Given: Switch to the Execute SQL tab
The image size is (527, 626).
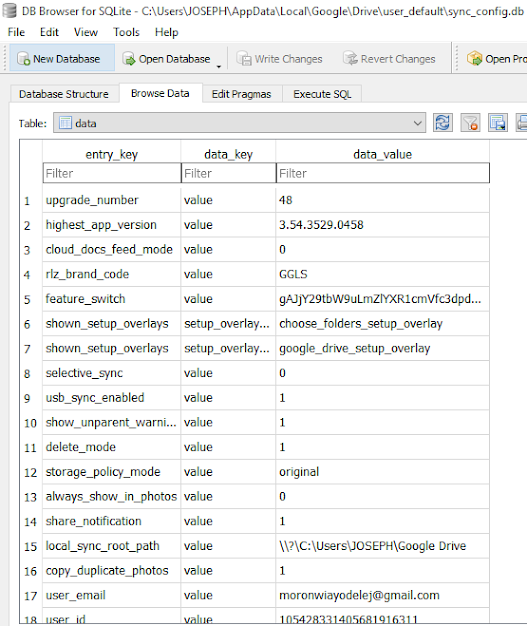Looking at the screenshot, I should pyautogui.click(x=322, y=94).
